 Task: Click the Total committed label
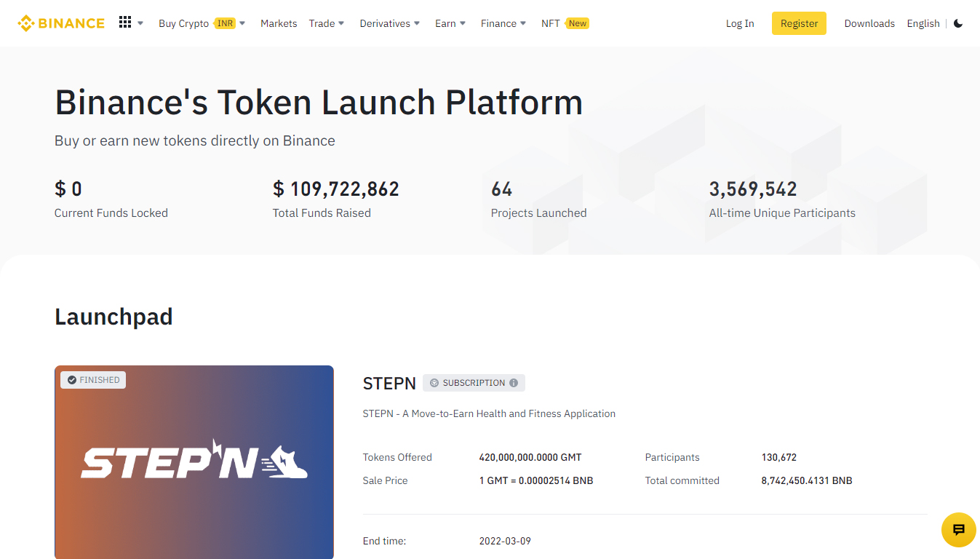tap(682, 480)
